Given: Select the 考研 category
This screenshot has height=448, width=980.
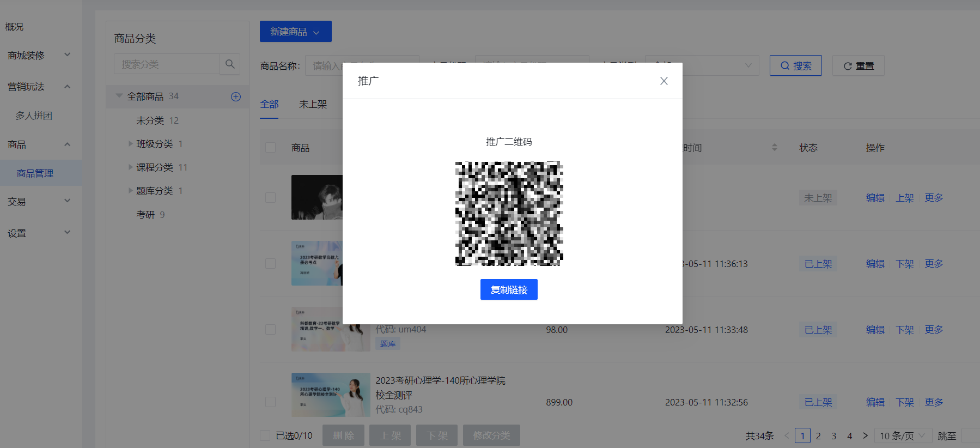Looking at the screenshot, I should (145, 215).
